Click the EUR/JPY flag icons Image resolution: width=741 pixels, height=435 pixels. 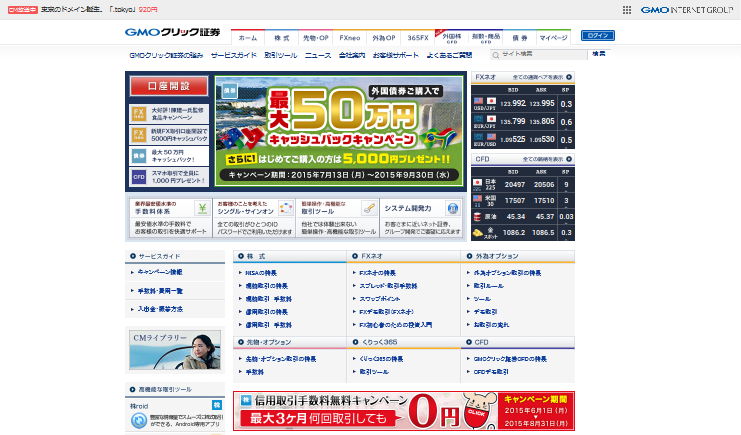click(485, 119)
